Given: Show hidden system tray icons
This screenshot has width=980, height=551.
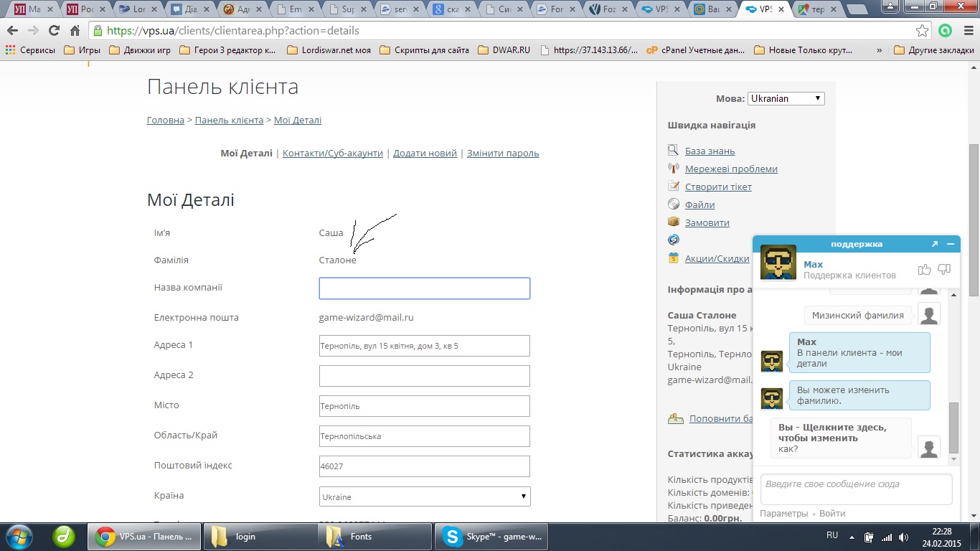Looking at the screenshot, I should (853, 537).
